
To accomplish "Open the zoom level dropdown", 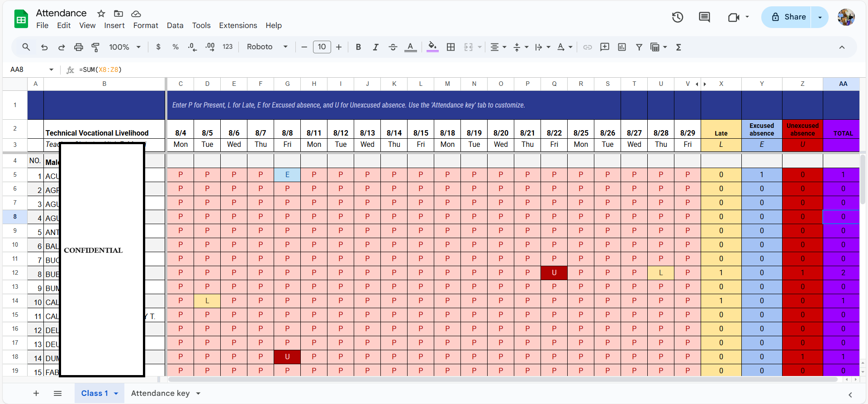I will [x=125, y=47].
